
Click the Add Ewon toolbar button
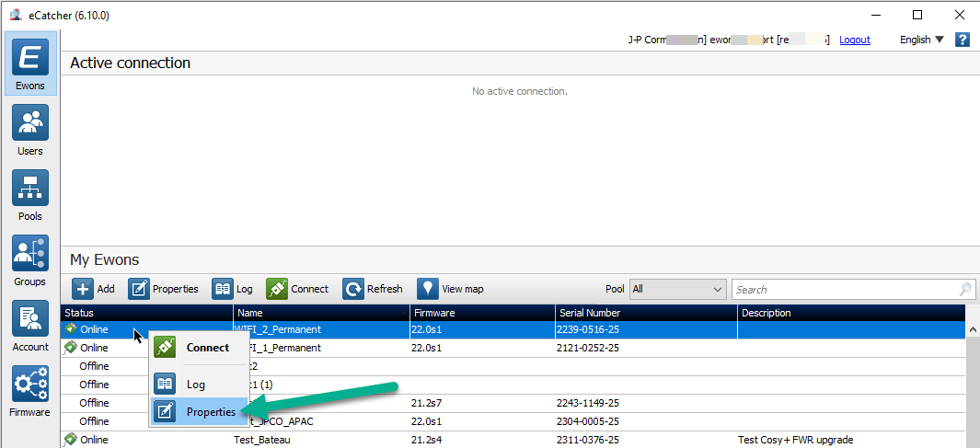pos(93,289)
